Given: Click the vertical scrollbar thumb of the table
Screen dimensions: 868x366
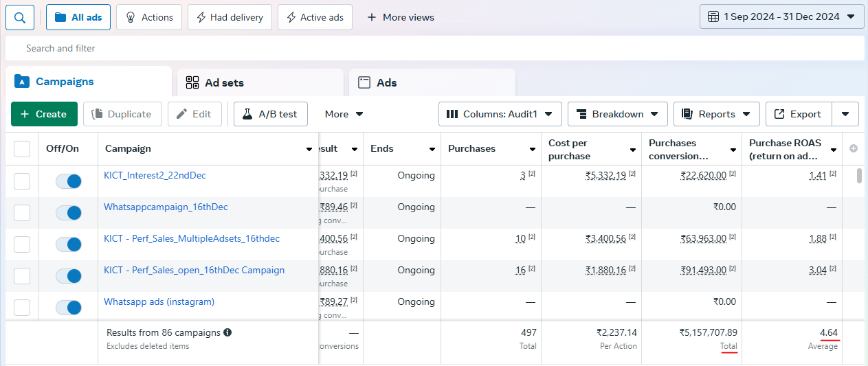Looking at the screenshot, I should pyautogui.click(x=859, y=176).
